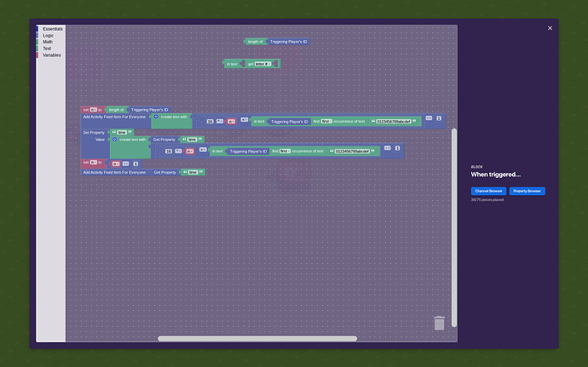The height and width of the screenshot is (367, 588).
Task: Click the trash can icon
Action: [439, 323]
